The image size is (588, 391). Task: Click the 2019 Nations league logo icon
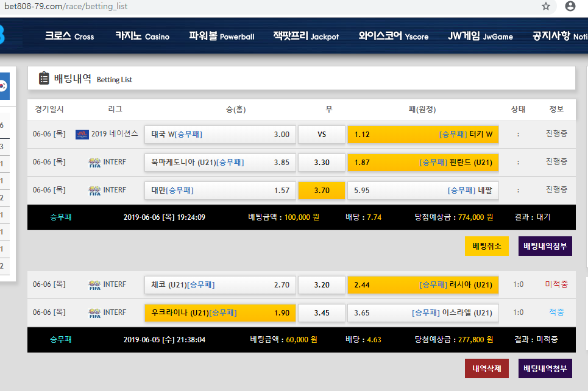82,134
